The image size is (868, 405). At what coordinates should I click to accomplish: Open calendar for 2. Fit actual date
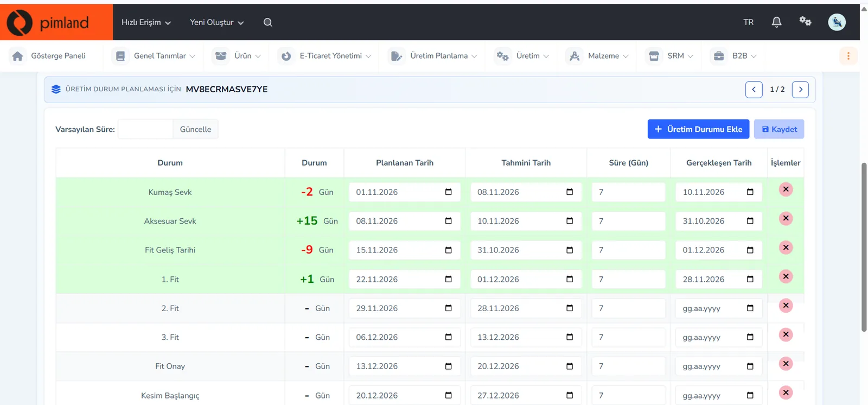[x=750, y=308]
